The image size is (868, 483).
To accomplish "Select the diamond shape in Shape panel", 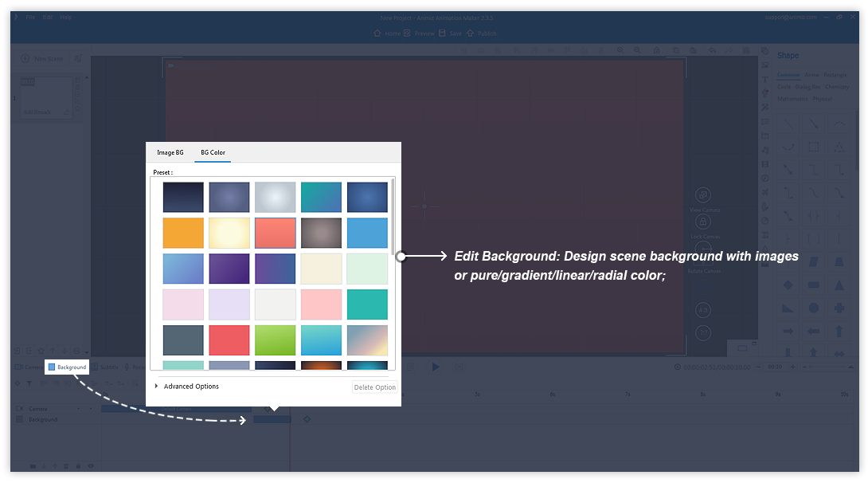I will pos(788,285).
